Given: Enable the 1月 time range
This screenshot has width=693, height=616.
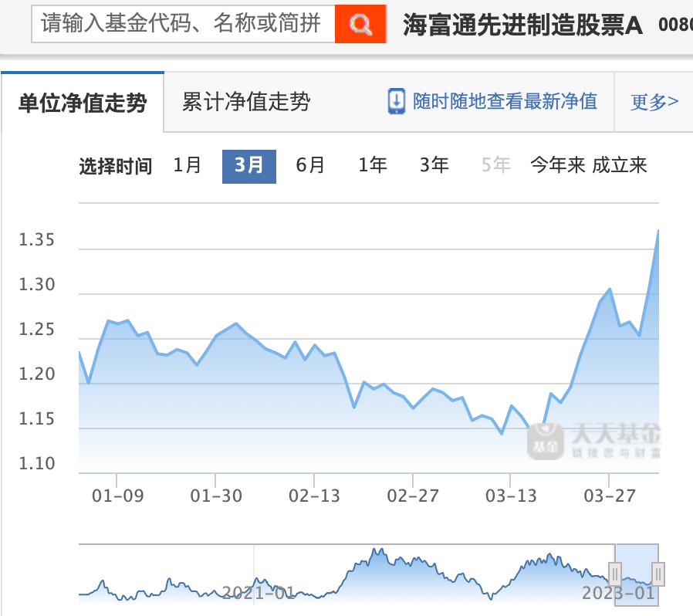Looking at the screenshot, I should [187, 166].
